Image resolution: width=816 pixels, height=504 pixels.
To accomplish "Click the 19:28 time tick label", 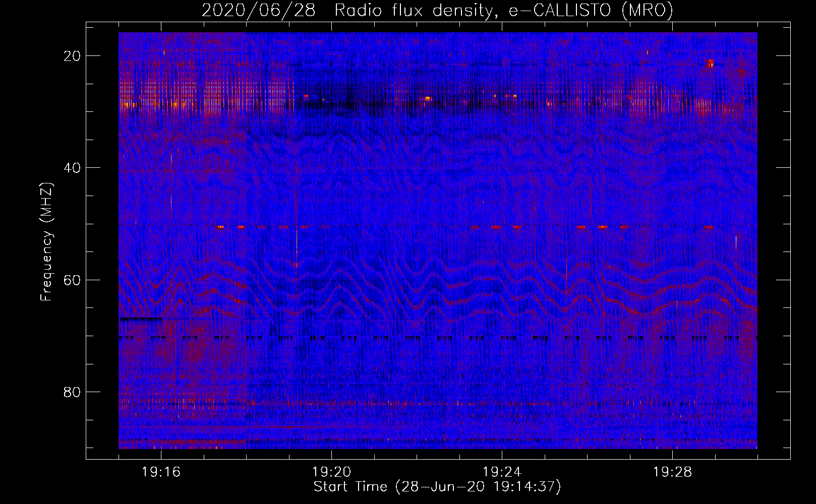I will (672, 472).
